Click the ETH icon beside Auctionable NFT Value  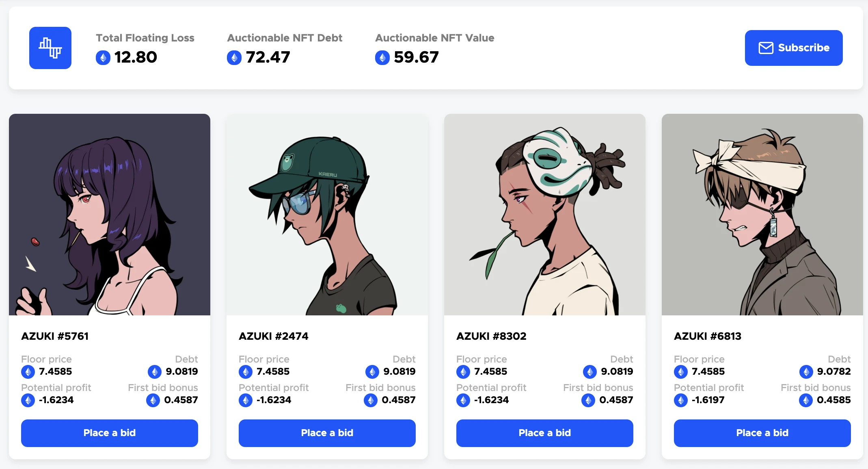pyautogui.click(x=382, y=58)
